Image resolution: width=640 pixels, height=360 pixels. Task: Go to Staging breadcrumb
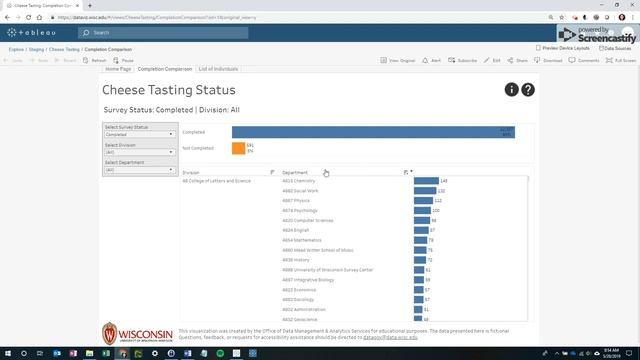pos(36,49)
